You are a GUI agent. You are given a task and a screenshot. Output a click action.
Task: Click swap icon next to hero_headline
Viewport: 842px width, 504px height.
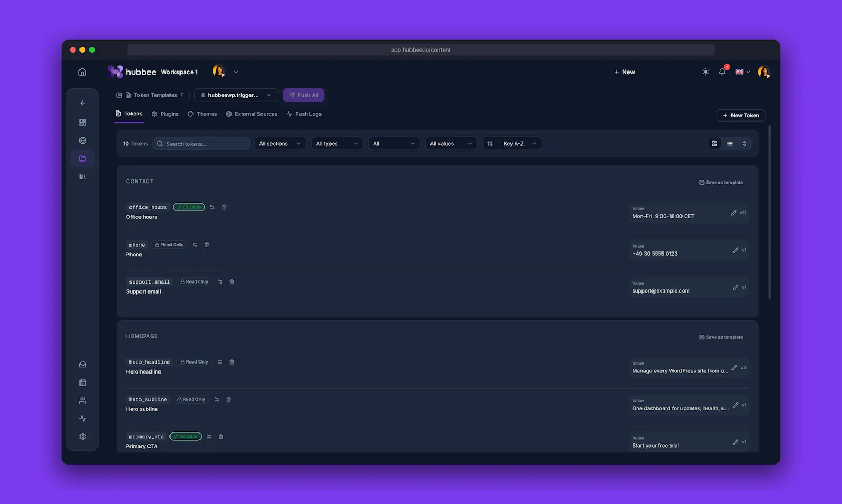tap(220, 362)
